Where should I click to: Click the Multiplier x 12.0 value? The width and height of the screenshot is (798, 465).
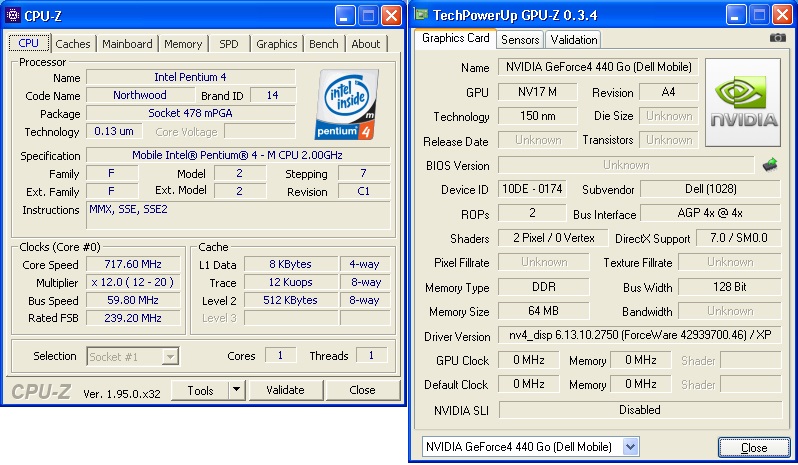coord(133,282)
